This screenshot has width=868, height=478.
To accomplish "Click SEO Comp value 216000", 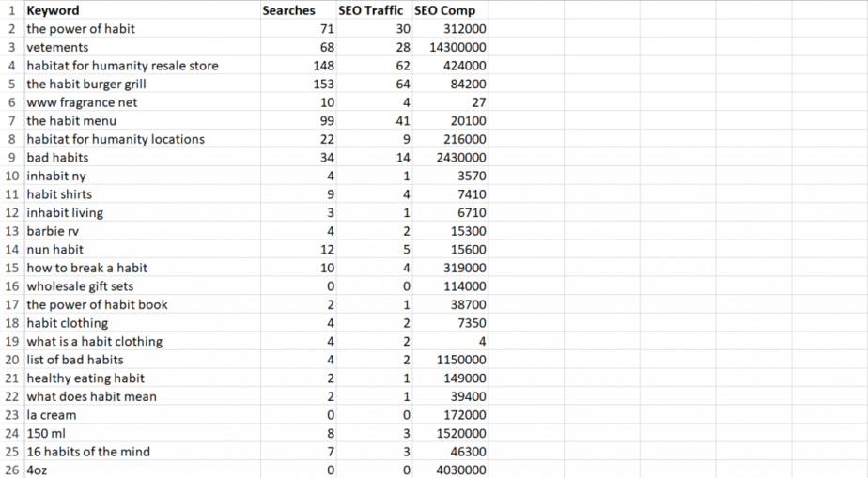I will (450, 139).
